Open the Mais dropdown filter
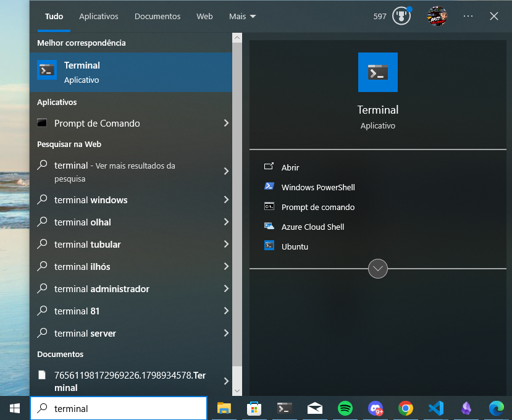The height and width of the screenshot is (420, 512). (x=242, y=17)
